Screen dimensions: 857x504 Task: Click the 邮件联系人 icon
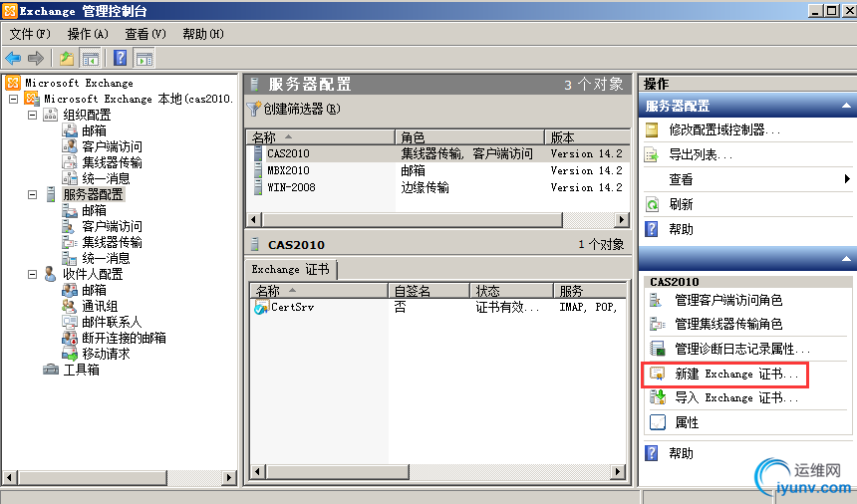pyautogui.click(x=70, y=322)
